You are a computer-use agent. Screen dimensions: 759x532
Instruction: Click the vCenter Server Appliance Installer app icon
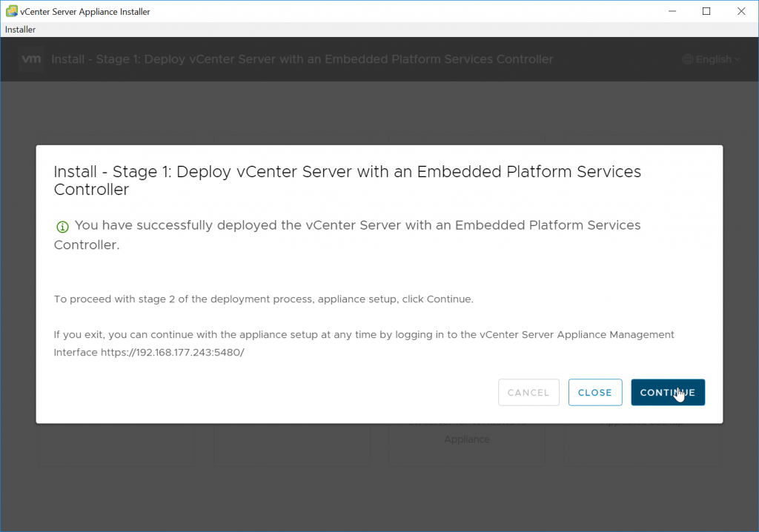[12, 11]
